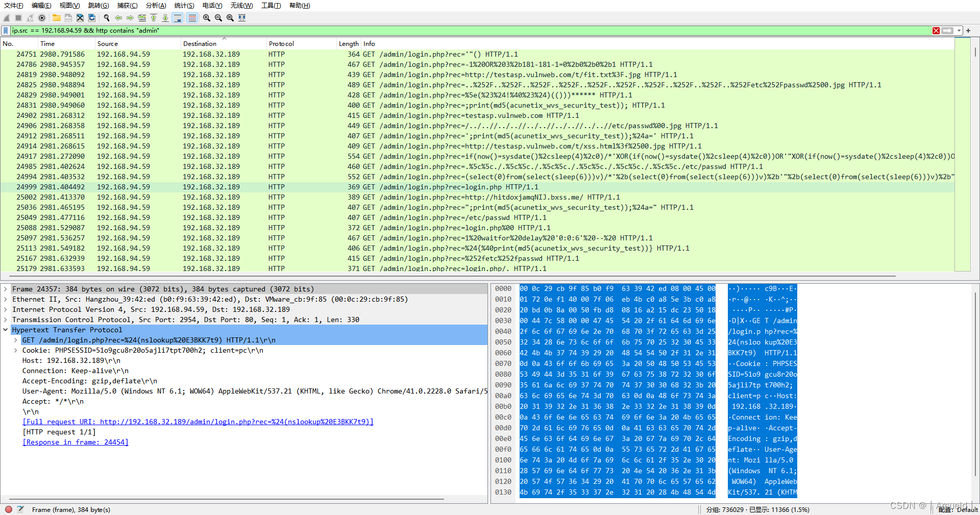The height and width of the screenshot is (515, 980).
Task: Select packet 24999 with rec=login.php
Action: (x=477, y=187)
